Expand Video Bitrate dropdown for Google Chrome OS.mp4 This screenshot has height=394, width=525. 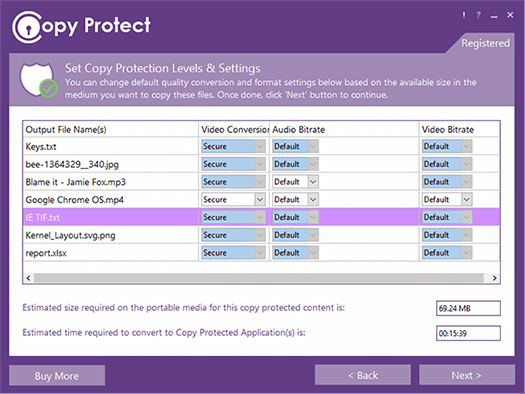[447, 200]
